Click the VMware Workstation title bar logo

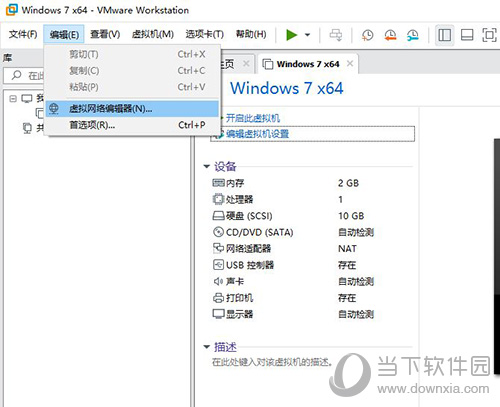pos(12,10)
